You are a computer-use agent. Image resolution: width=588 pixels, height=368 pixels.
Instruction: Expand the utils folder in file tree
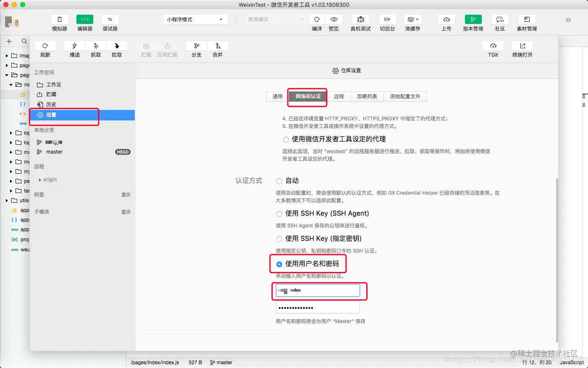pyautogui.click(x=7, y=201)
